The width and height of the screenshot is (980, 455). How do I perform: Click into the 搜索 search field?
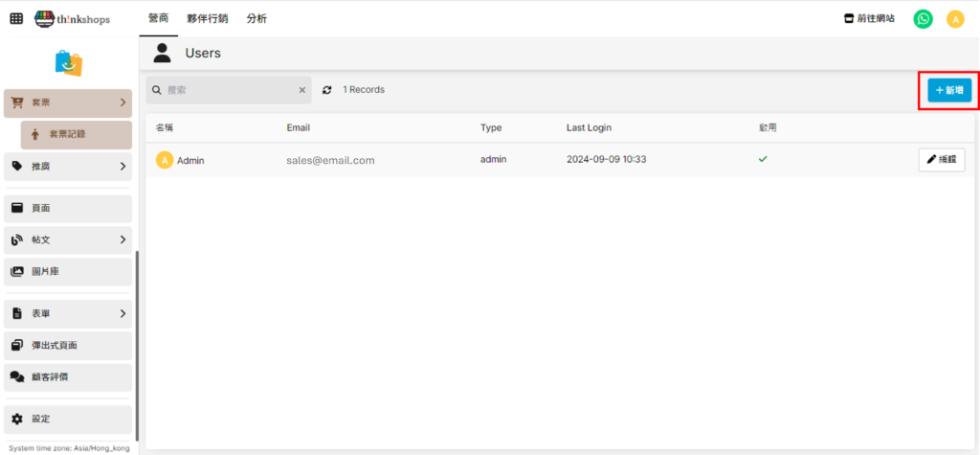[x=228, y=90]
